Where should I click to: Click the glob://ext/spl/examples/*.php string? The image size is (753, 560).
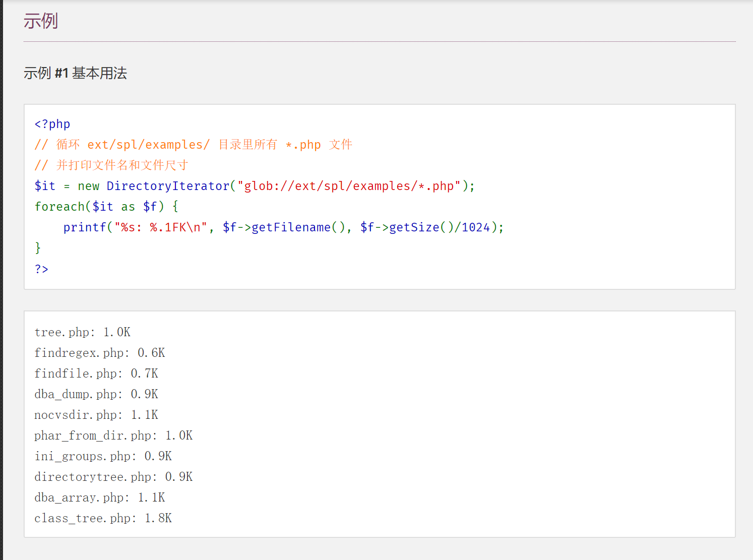pyautogui.click(x=349, y=186)
